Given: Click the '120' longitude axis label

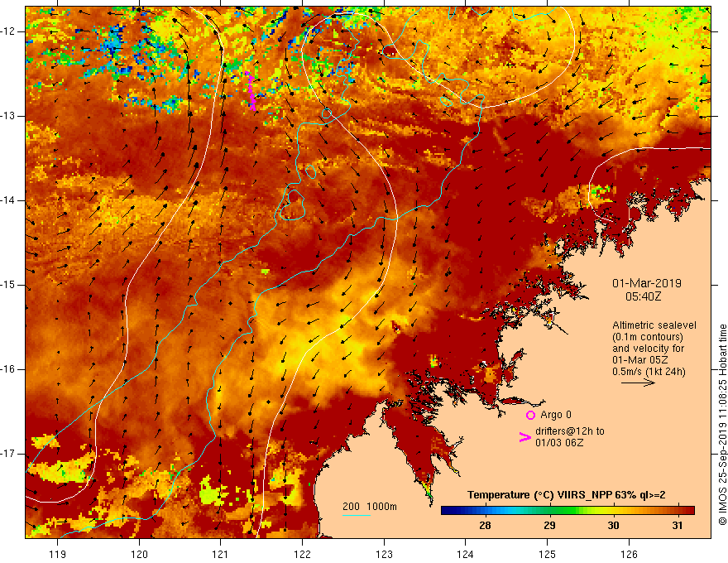Looking at the screenshot, I should click(139, 554).
